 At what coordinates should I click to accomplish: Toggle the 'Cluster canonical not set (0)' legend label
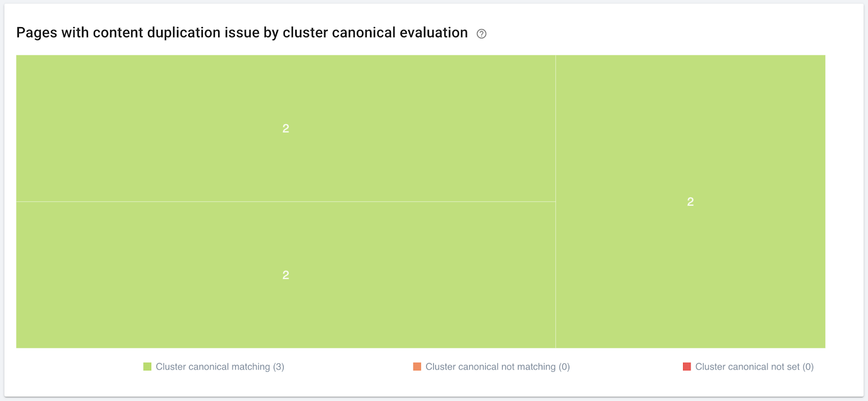coord(755,367)
